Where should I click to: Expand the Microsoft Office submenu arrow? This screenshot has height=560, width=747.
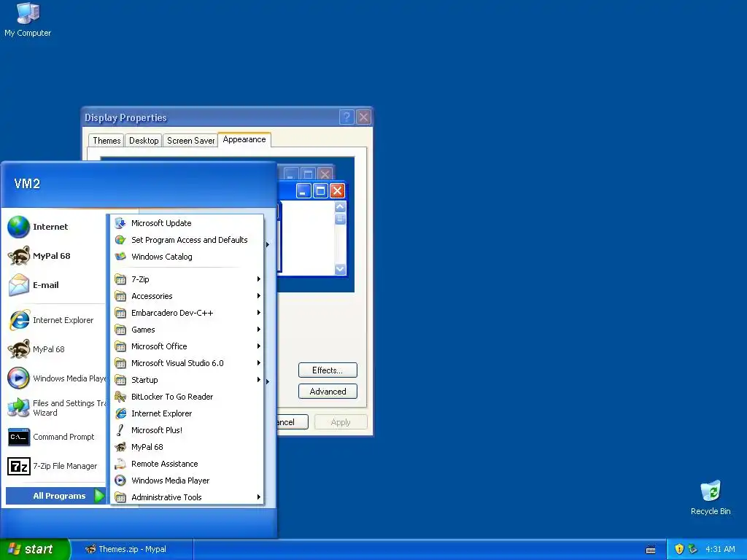pyautogui.click(x=259, y=346)
